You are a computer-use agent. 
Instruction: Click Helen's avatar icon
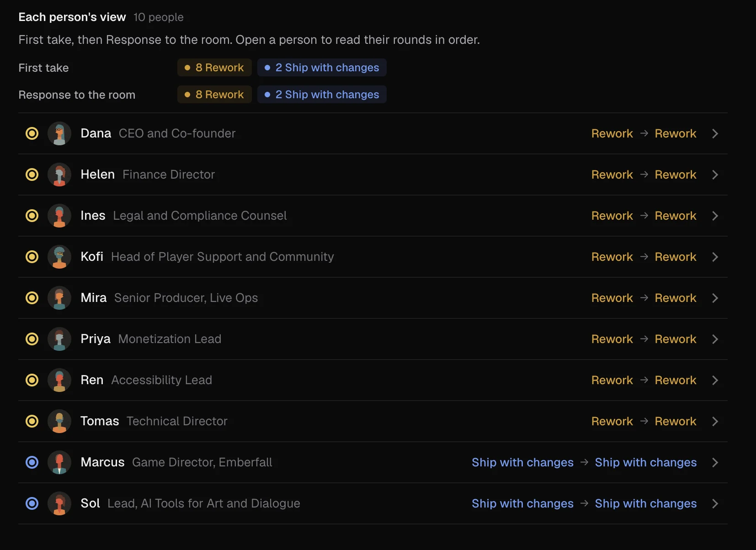[59, 175]
